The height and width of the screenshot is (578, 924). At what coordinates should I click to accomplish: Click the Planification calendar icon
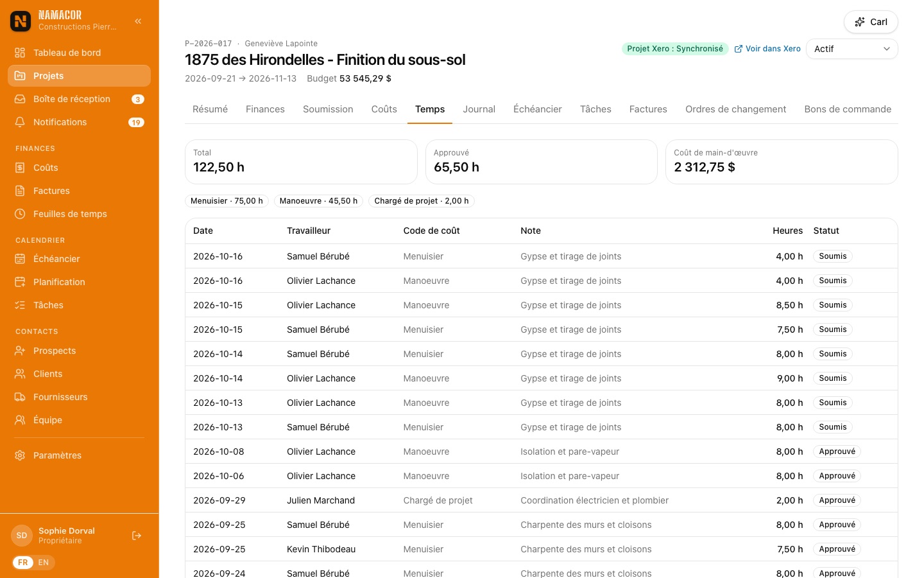(20, 282)
